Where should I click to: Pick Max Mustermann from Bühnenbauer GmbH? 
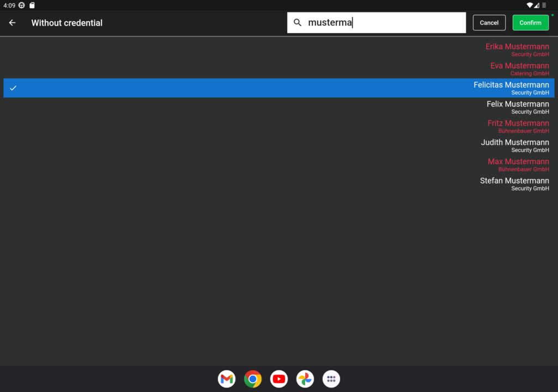[279, 165]
